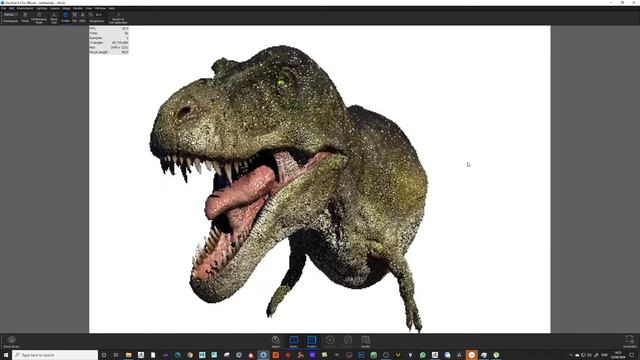Open the Animation timeline

[330, 341]
